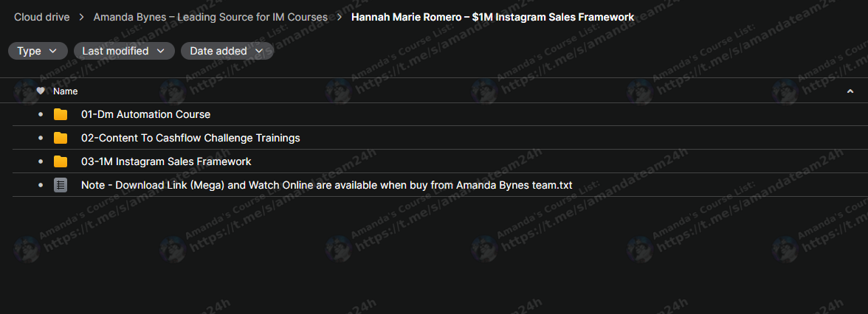Open the Type filter dropdown

point(38,51)
